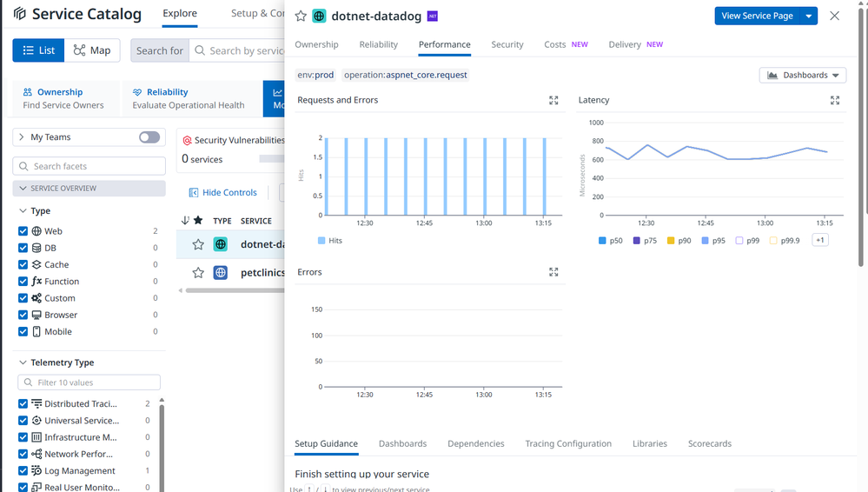Uncheck the DB type checkbox
The image size is (868, 492).
point(23,248)
